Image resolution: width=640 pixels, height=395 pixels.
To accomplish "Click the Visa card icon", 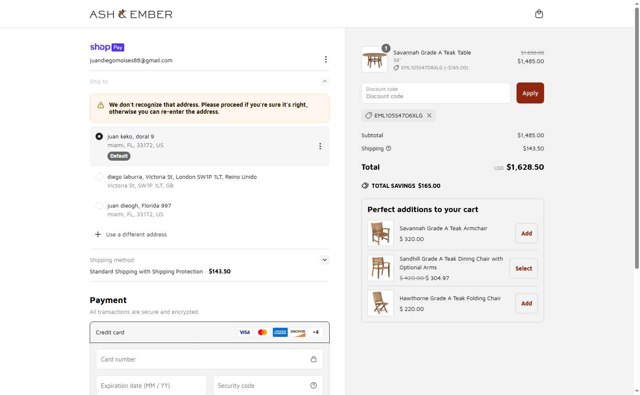I will click(244, 332).
